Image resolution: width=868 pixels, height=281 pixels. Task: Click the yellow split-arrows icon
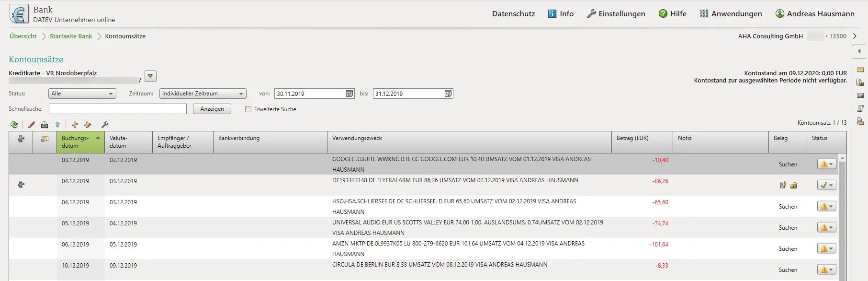click(75, 125)
